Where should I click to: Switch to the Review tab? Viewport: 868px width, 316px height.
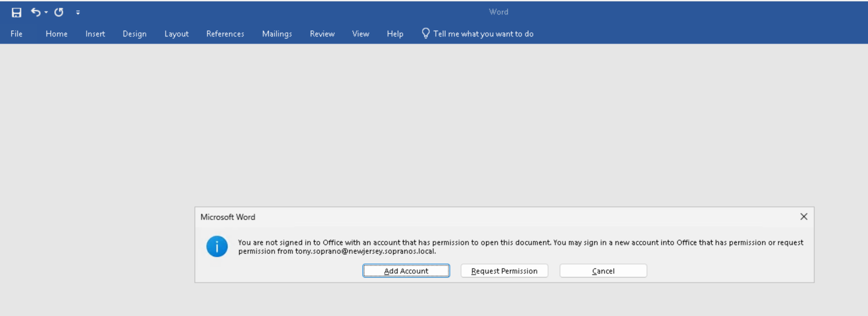pos(322,34)
